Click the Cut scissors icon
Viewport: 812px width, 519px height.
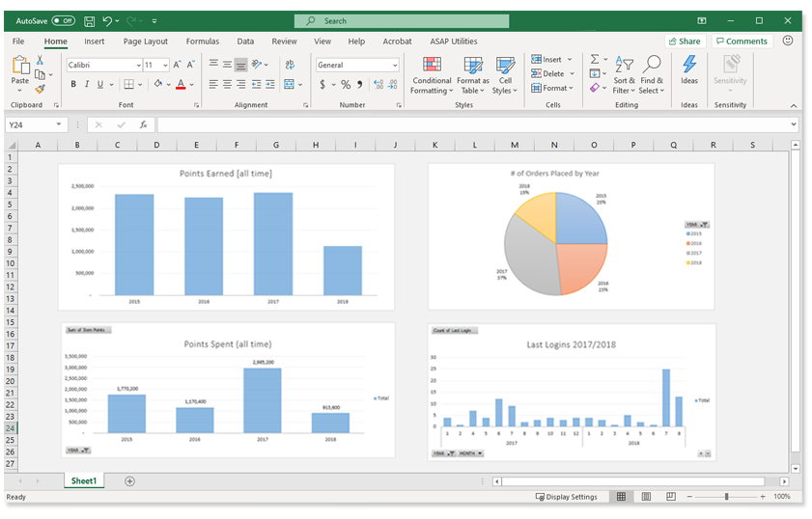tap(40, 60)
